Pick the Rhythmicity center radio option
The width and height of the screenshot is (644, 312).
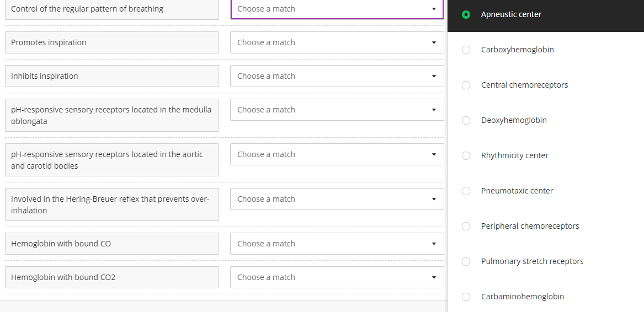(x=466, y=155)
